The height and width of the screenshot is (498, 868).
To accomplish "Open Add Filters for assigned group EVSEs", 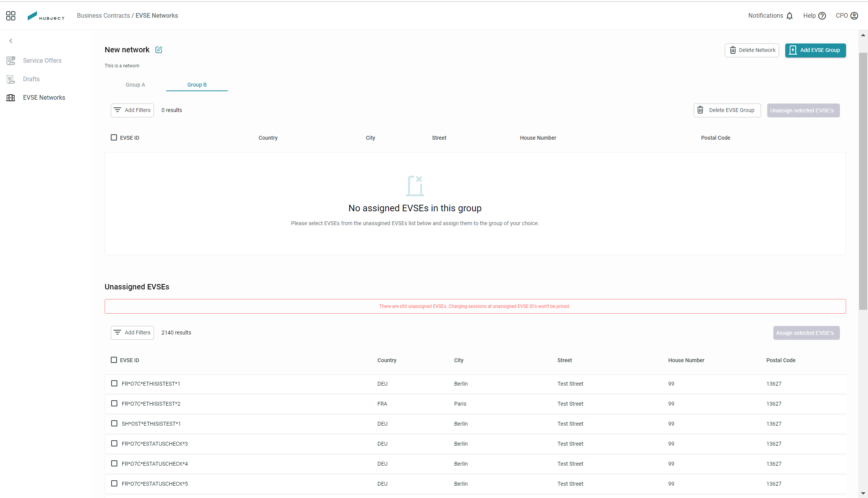I will [132, 110].
